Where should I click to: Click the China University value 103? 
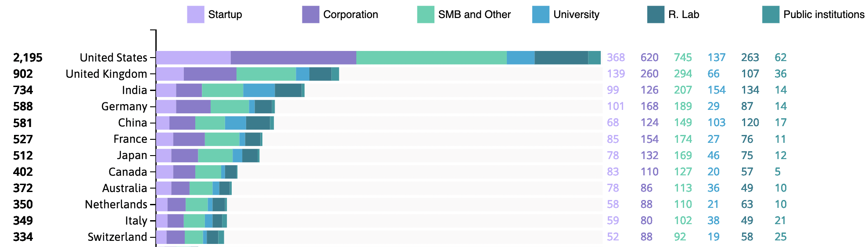[716, 123]
